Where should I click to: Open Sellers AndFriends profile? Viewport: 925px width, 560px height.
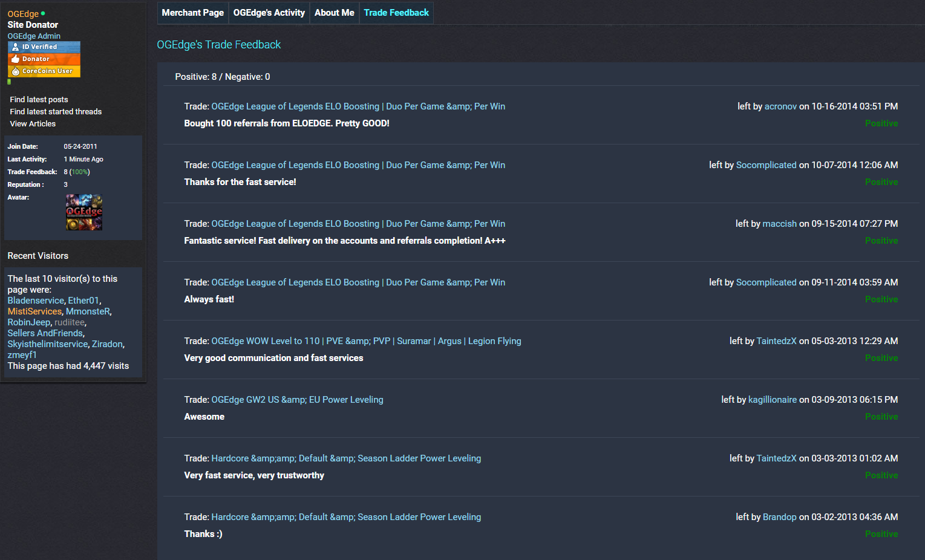click(x=45, y=333)
